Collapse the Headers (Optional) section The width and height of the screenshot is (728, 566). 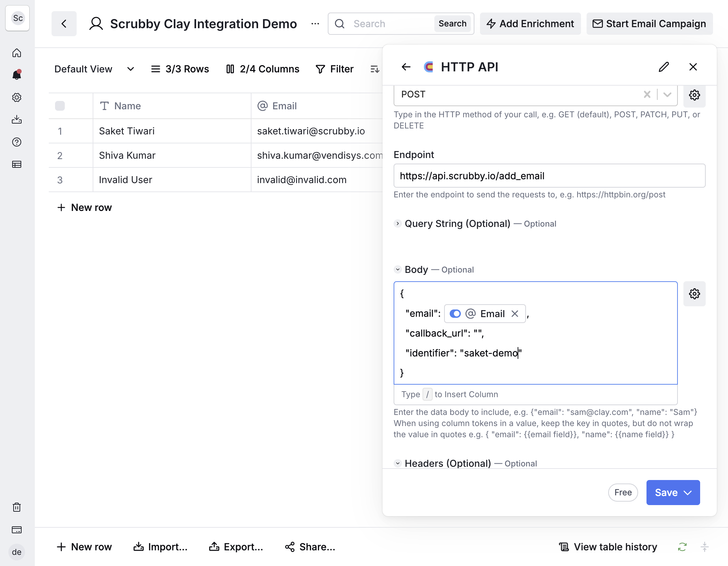[398, 463]
